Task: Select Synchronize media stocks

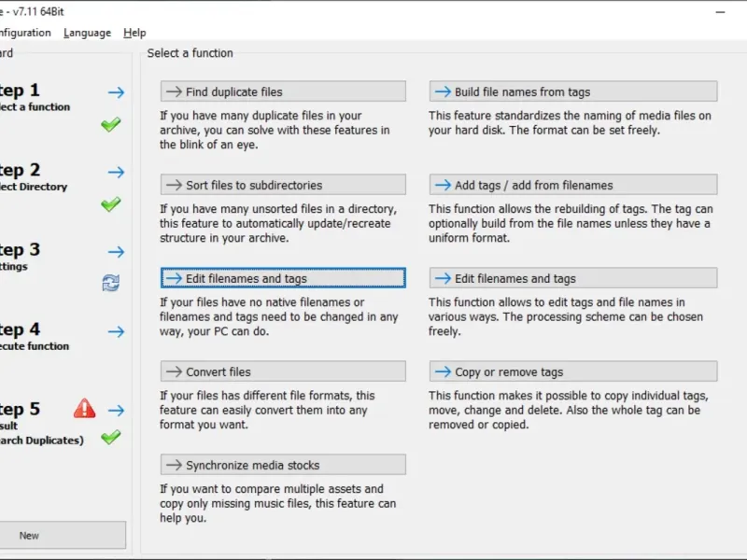Action: point(283,465)
